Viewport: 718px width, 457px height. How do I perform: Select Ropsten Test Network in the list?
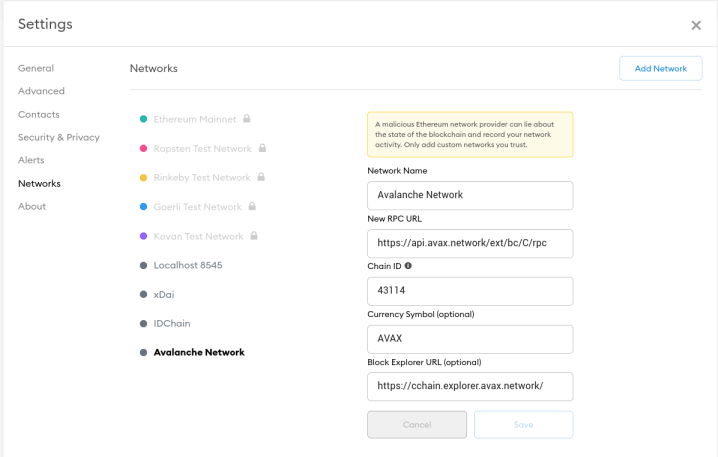click(202, 148)
